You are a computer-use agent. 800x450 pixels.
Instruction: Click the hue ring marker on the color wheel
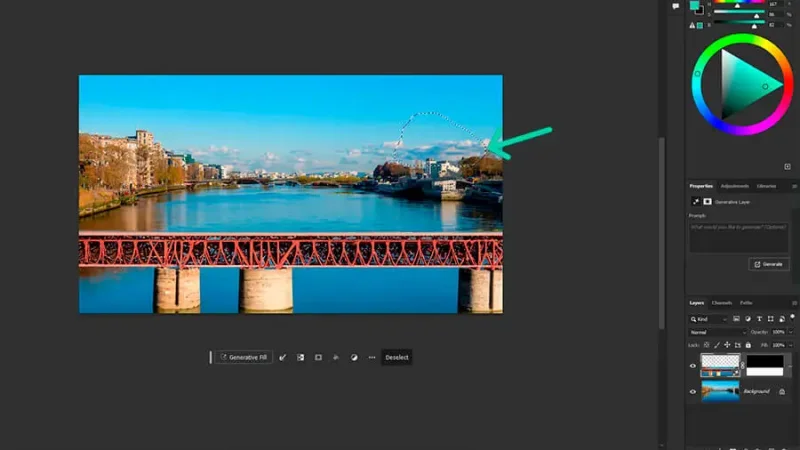697,74
